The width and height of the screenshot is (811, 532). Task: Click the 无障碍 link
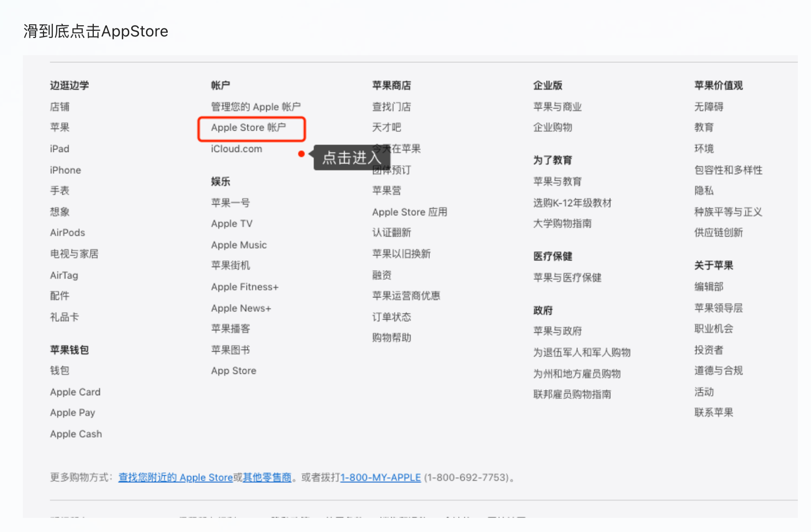coord(709,107)
